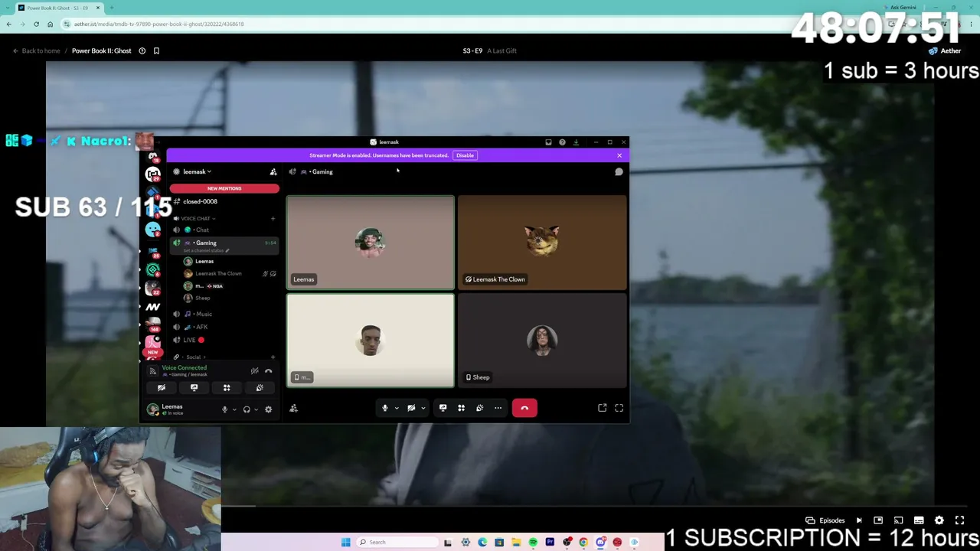The height and width of the screenshot is (551, 980).
Task: Disconnect with the red hang-up button
Action: 524,408
